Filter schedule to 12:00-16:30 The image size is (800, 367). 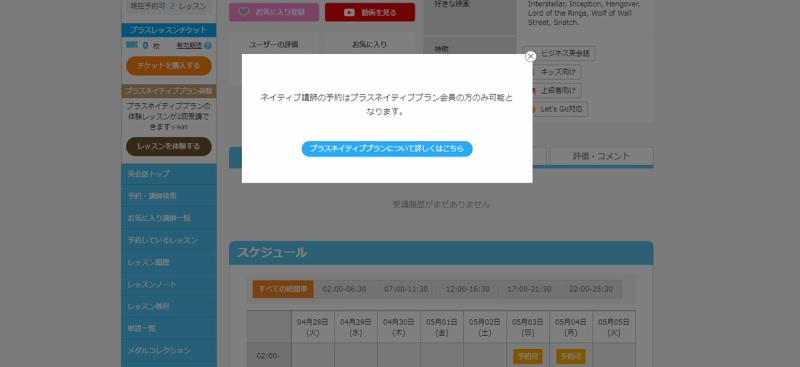pos(468,289)
